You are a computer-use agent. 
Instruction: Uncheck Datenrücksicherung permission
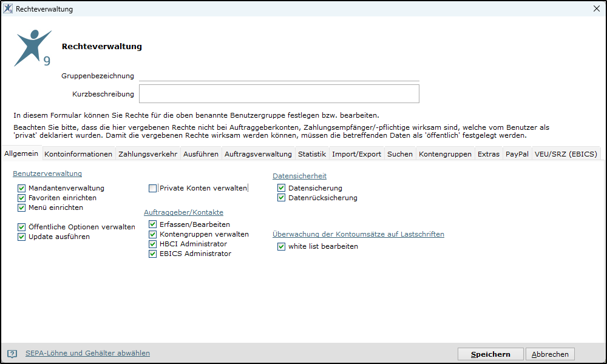[x=282, y=198]
